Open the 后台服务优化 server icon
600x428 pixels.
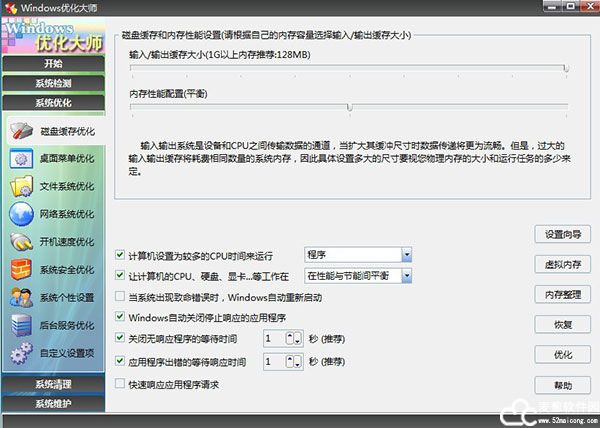point(21,325)
